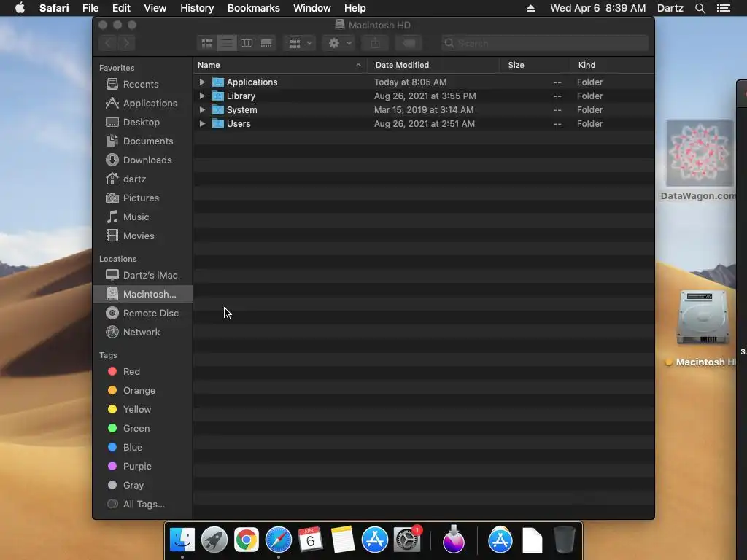Expand the Applications folder row
This screenshot has height=560, width=747.
(202, 82)
